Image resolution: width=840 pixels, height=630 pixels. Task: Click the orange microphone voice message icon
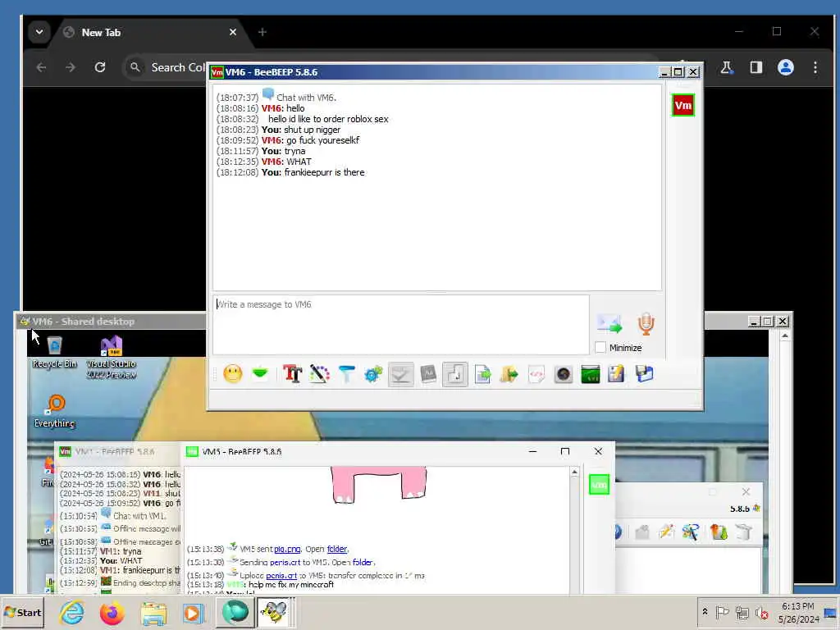pos(646,324)
